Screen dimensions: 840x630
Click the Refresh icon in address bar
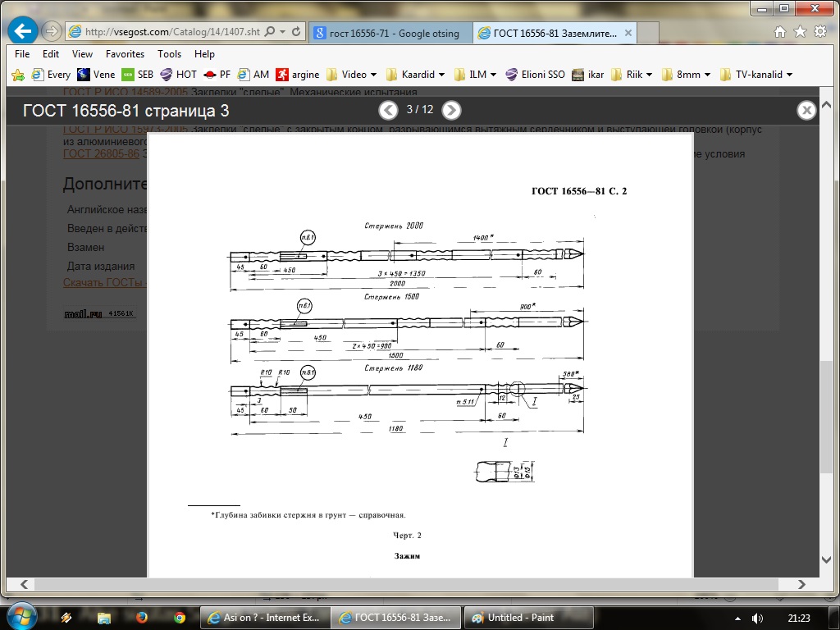pyautogui.click(x=297, y=32)
